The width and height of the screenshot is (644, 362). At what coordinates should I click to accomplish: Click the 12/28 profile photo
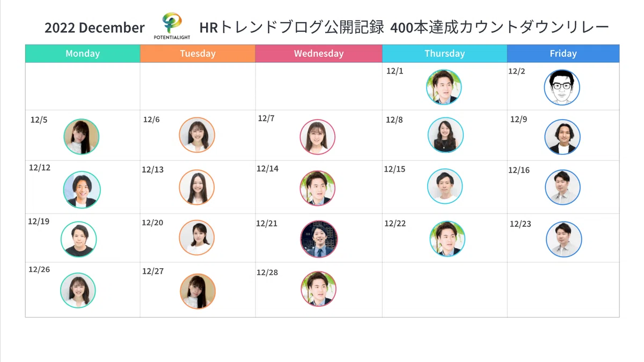click(319, 289)
